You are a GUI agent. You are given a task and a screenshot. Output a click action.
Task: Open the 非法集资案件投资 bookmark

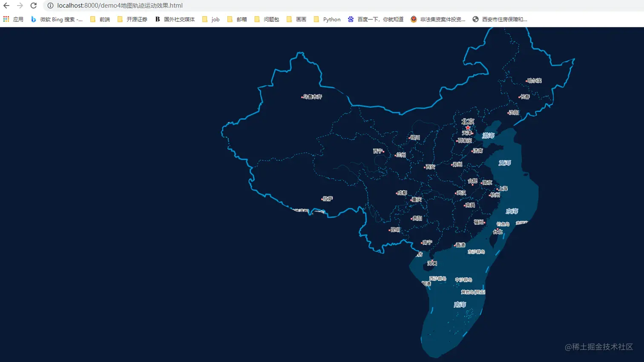tap(438, 19)
